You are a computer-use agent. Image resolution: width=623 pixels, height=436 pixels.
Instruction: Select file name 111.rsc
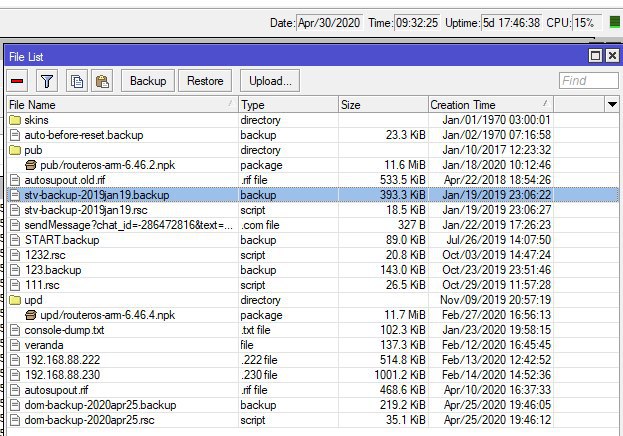(42, 285)
